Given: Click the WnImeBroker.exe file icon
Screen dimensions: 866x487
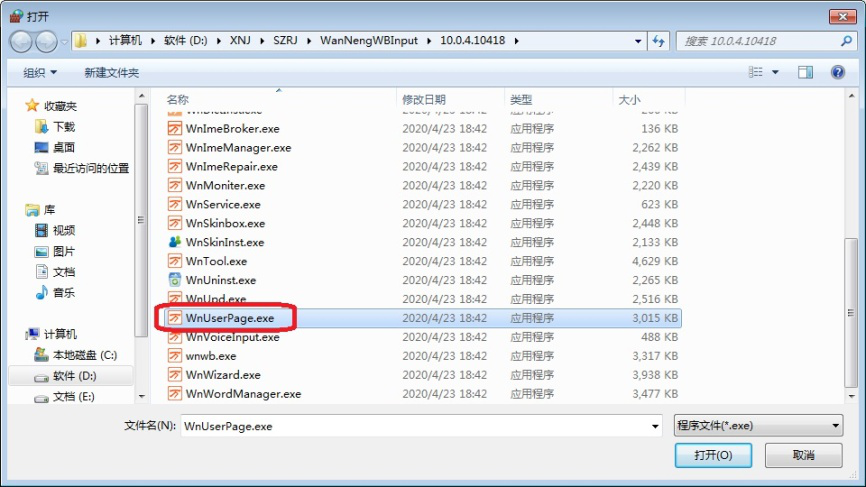Looking at the screenshot, I should coord(175,129).
